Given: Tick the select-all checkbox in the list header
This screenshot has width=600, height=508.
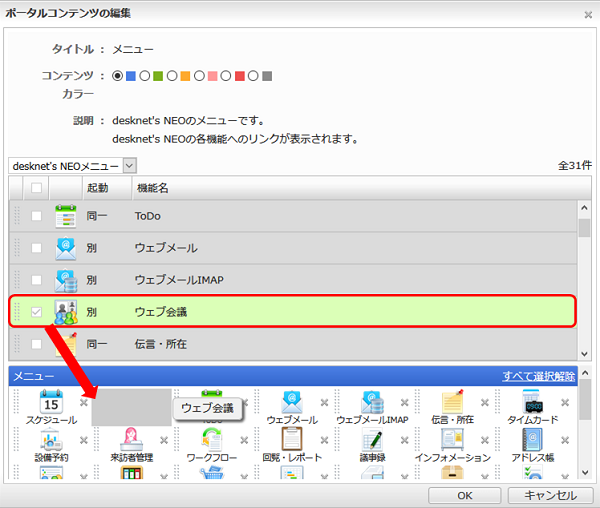Looking at the screenshot, I should (37, 187).
